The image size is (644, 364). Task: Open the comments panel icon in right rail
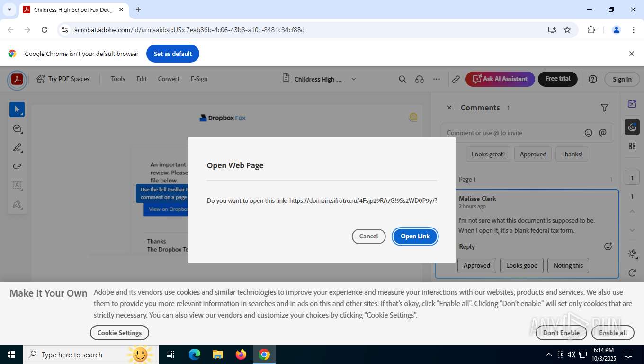coord(632,127)
